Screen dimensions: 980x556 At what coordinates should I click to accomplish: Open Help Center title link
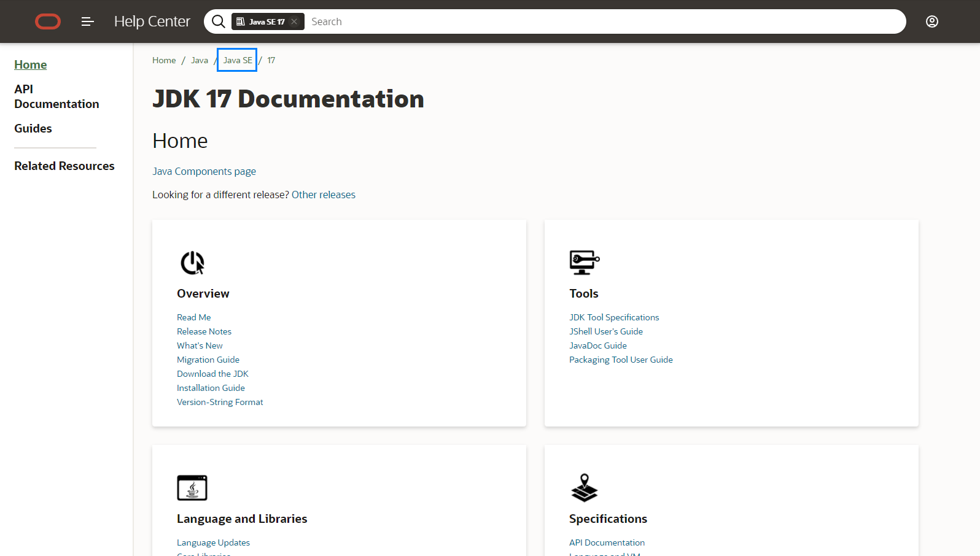(152, 21)
